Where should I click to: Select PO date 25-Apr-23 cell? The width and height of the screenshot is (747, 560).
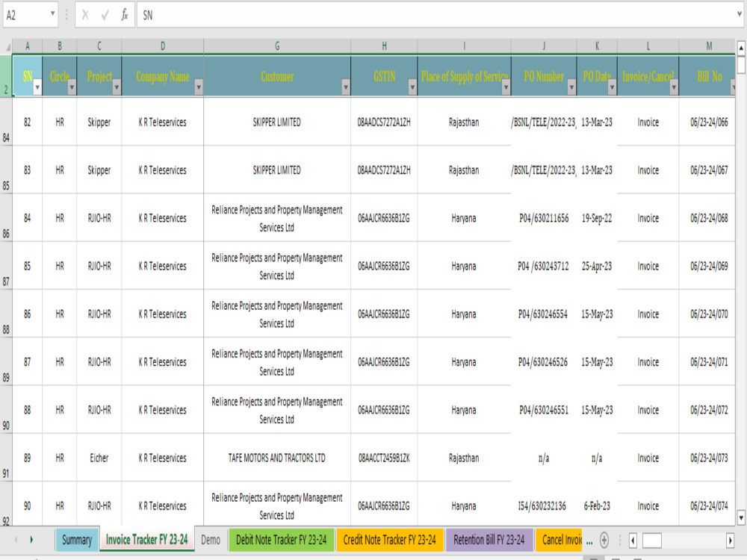pos(596,266)
